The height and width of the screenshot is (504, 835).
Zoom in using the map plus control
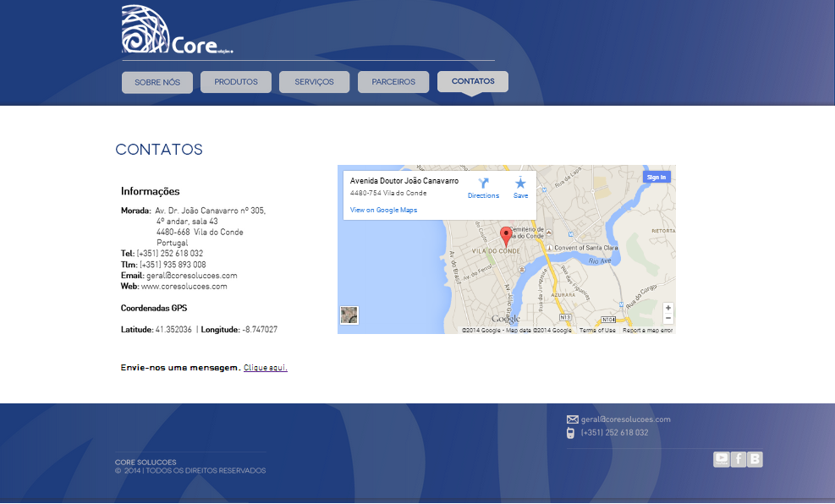pyautogui.click(x=667, y=307)
